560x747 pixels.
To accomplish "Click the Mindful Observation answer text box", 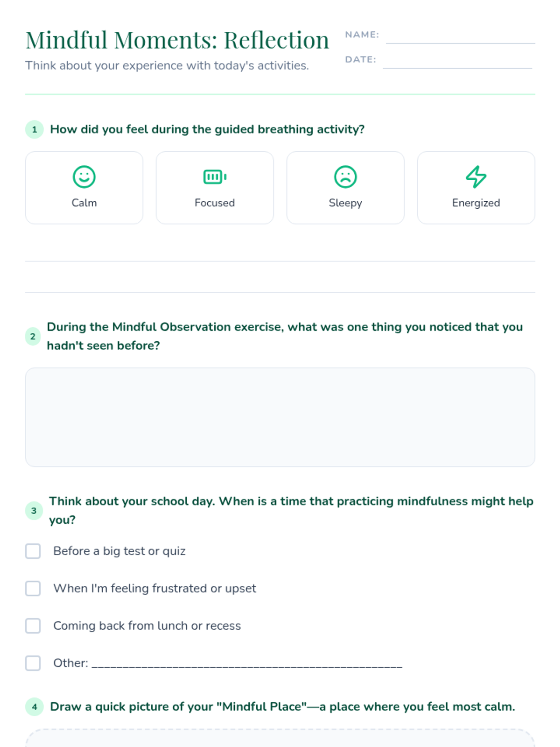I will [280, 417].
